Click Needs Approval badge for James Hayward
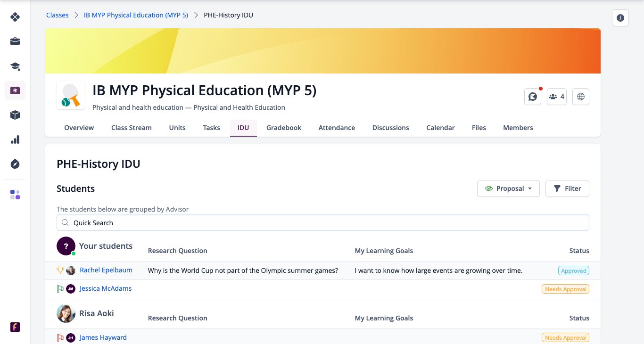The image size is (644, 344). (x=566, y=337)
